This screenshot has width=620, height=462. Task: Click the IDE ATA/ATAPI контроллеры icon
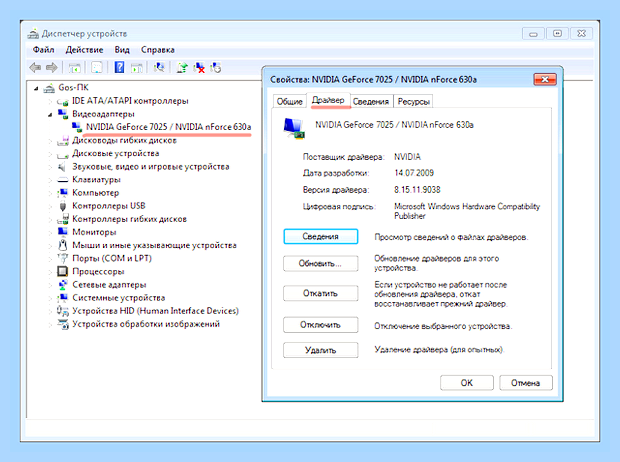click(62, 101)
